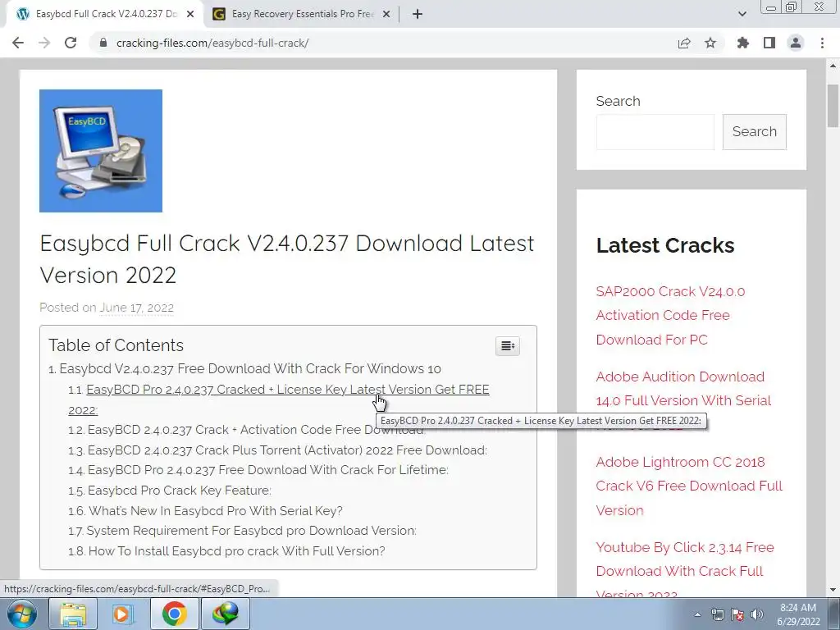The image size is (840, 630).
Task: Open Windows Explorer from the taskbar
Action: point(73,614)
